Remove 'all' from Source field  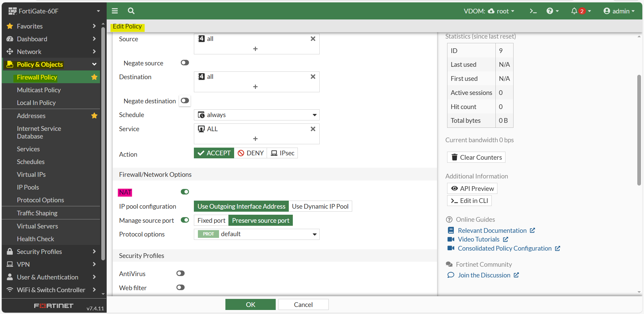(313, 39)
